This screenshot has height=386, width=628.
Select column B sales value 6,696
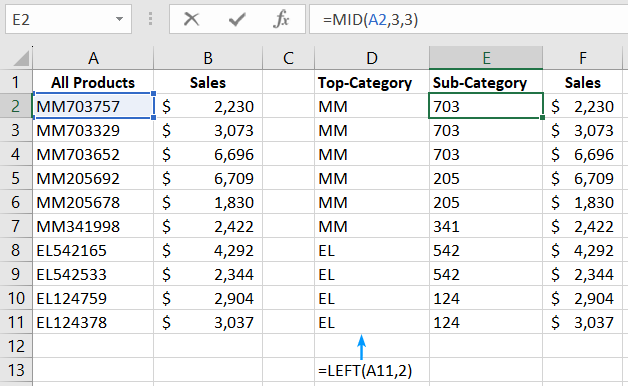[208, 154]
